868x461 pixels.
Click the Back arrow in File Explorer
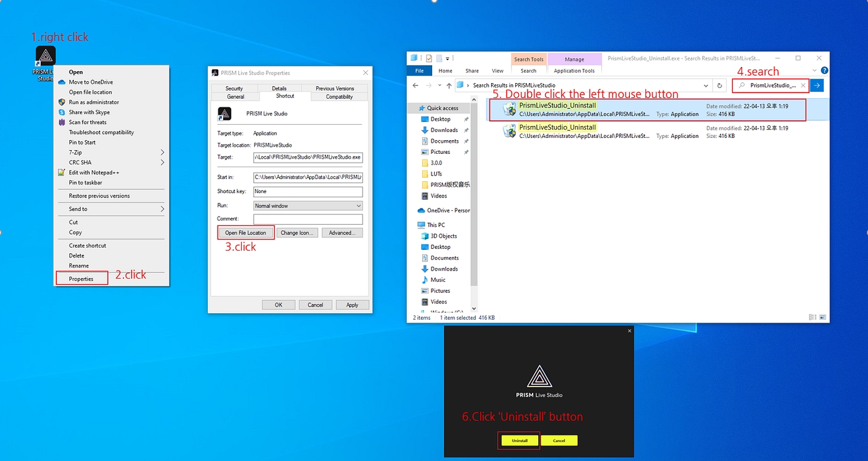click(x=416, y=86)
